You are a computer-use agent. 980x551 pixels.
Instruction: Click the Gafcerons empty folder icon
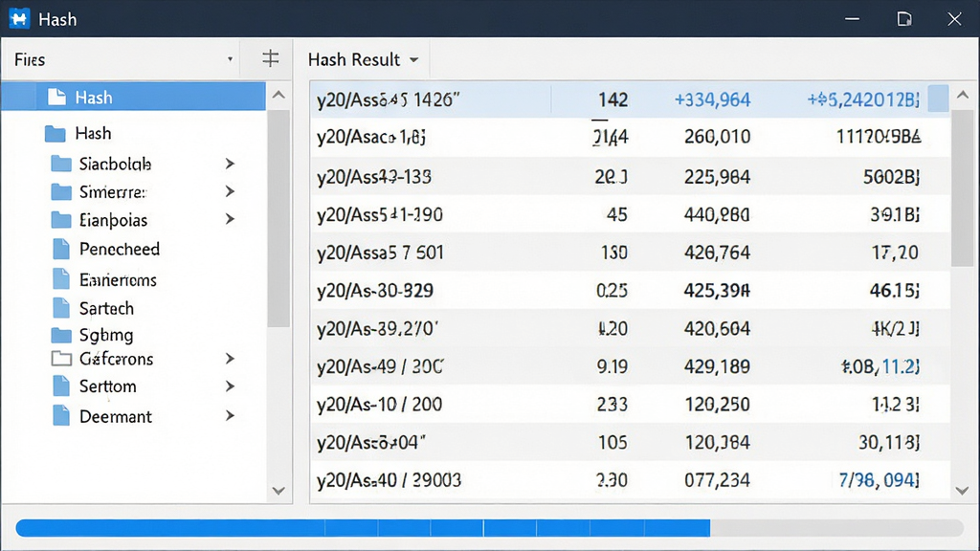coord(60,359)
